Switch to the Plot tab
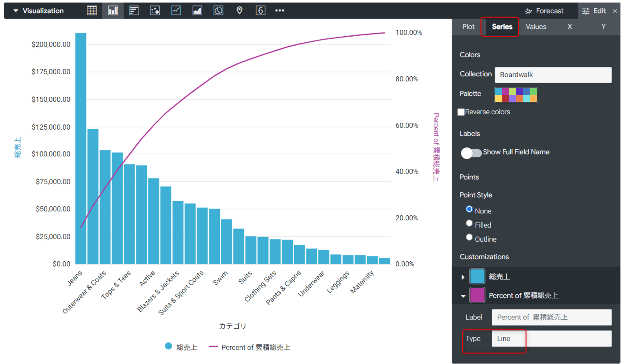 [468, 27]
